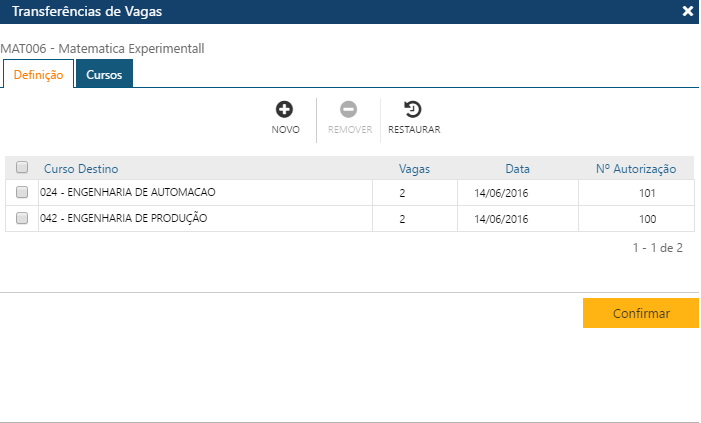Screen dimensions: 701x423
Task: Click the Nº Autorização column header
Action: tap(636, 169)
